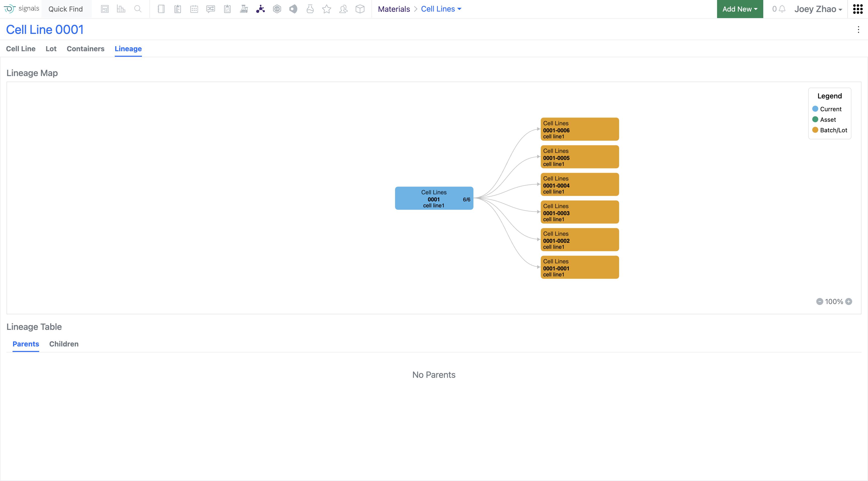Viewport: 868px width, 481px height.
Task: Select lot node 0001-0006
Action: pos(580,129)
